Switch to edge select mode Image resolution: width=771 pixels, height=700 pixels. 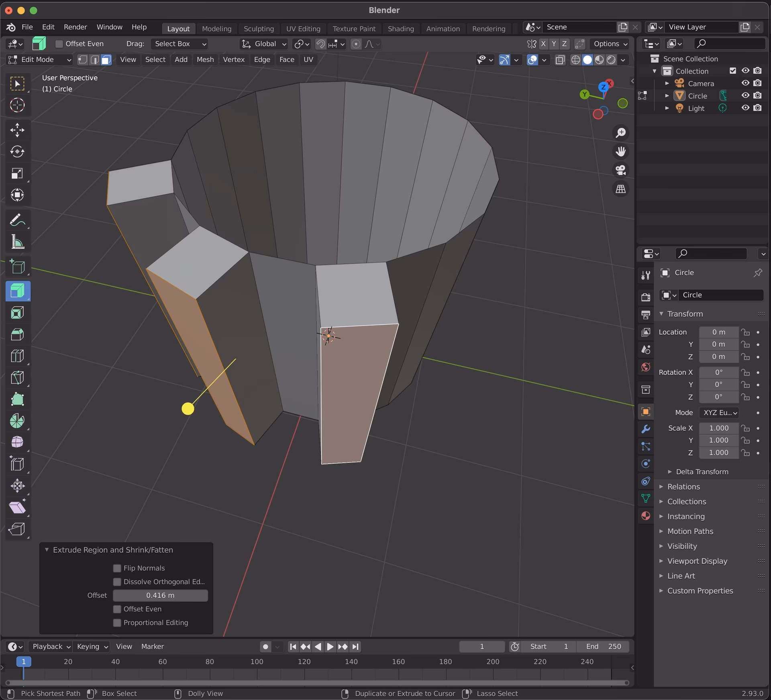point(94,60)
